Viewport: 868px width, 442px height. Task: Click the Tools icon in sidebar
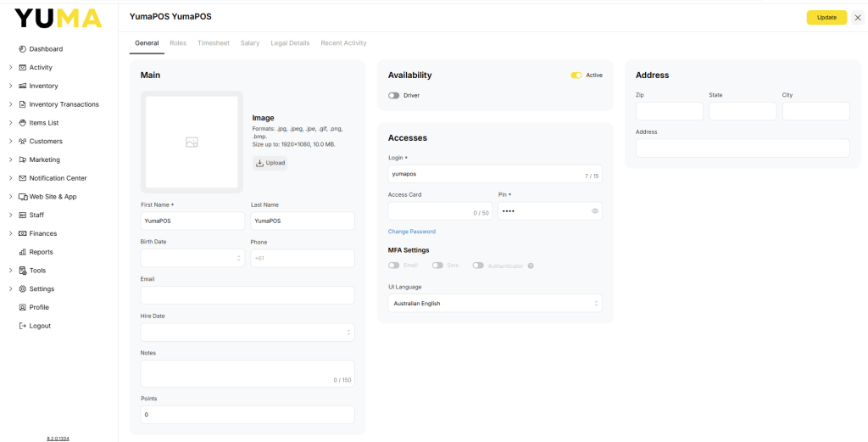(23, 271)
